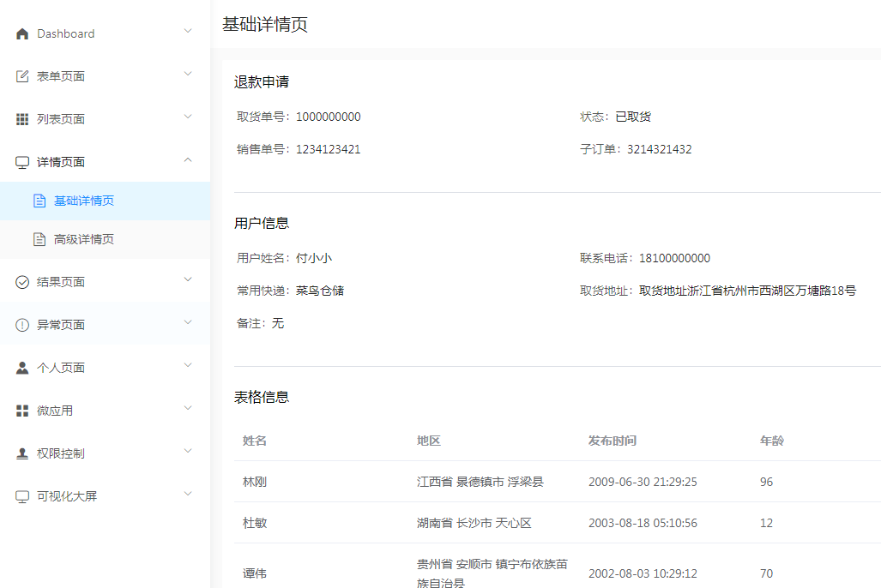Click the 林刚 name cell
Image resolution: width=881 pixels, height=588 pixels.
coord(255,482)
